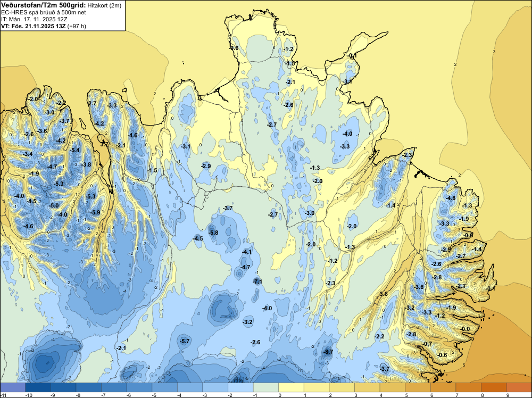Click the -5.0 temperature label
Image resolution: width=532 pixels, height=398 pixels.
(x=54, y=205)
